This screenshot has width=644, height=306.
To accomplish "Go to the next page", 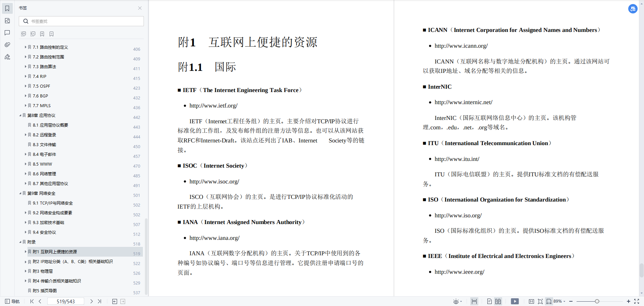I will (x=91, y=301).
